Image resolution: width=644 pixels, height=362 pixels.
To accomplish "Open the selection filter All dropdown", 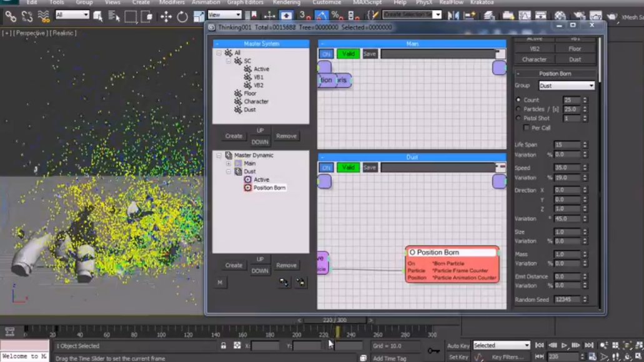I will [x=72, y=15].
